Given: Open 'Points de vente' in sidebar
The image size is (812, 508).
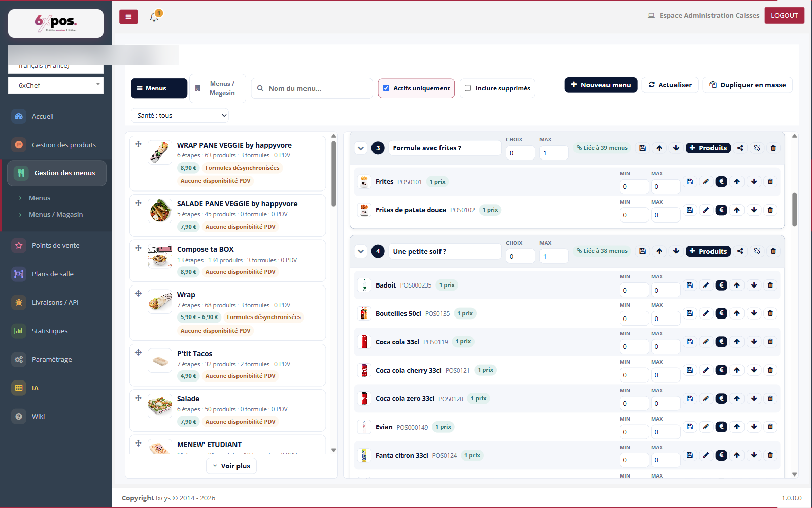Looking at the screenshot, I should click(x=56, y=246).
